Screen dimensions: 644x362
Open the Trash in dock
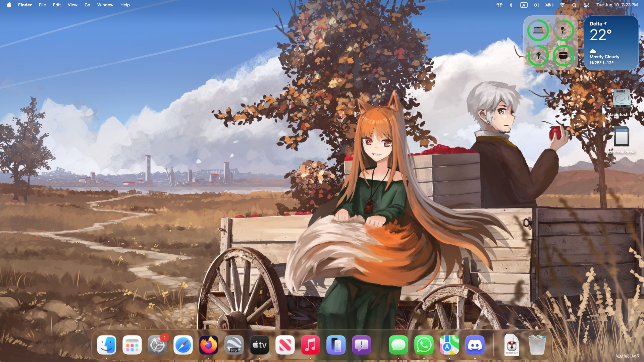(x=537, y=345)
